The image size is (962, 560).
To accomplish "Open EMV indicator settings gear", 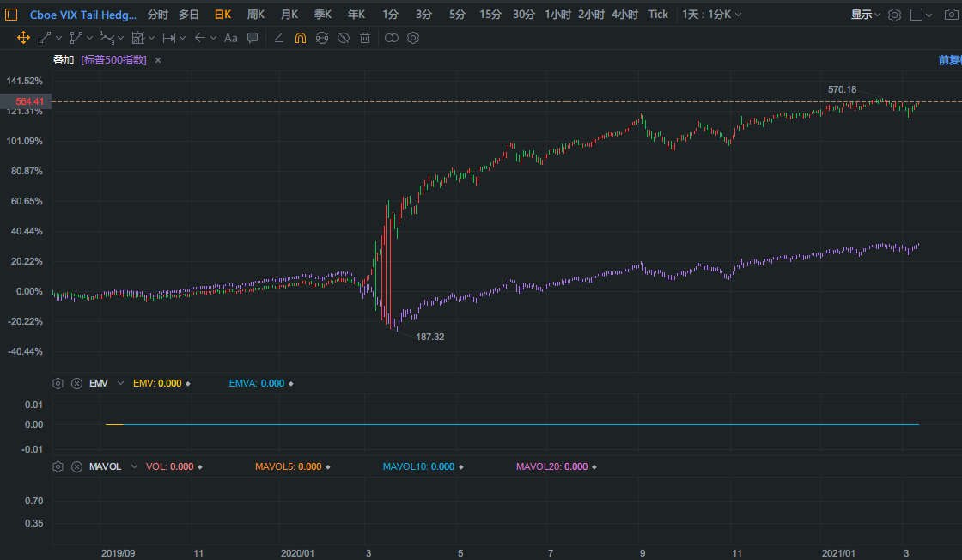I will coord(58,383).
